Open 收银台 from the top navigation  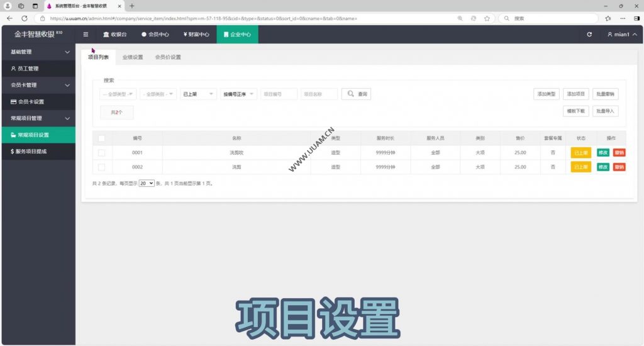(x=114, y=35)
